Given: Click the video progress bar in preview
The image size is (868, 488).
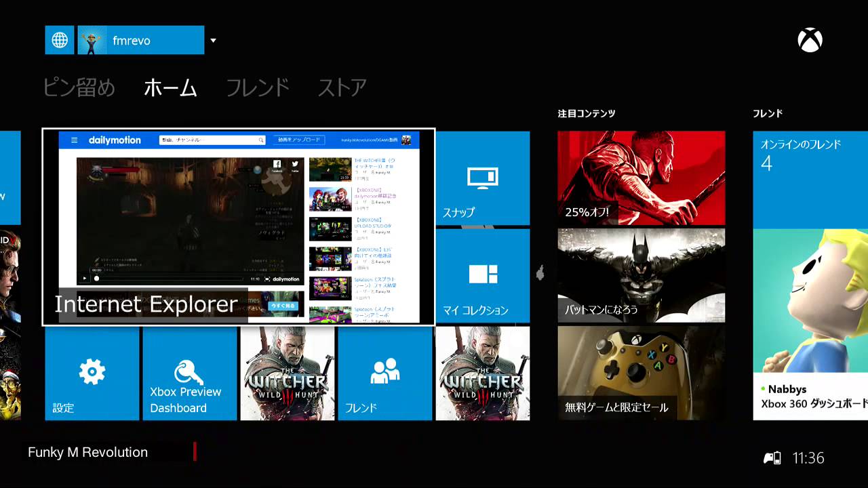Looking at the screenshot, I should [170, 279].
